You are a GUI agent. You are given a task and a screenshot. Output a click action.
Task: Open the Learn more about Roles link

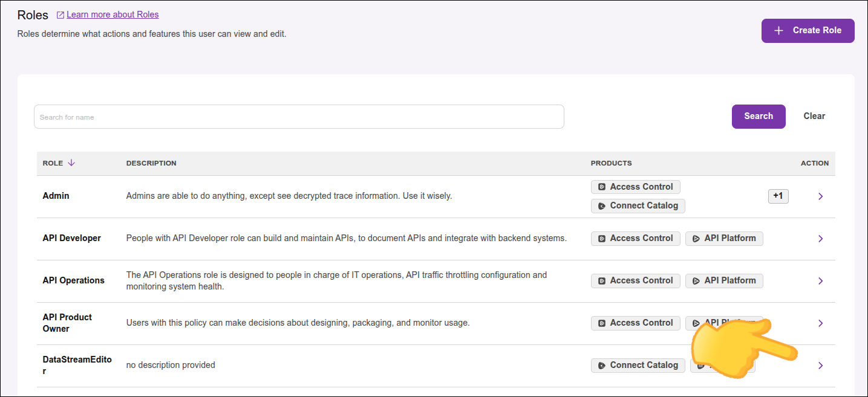point(113,14)
